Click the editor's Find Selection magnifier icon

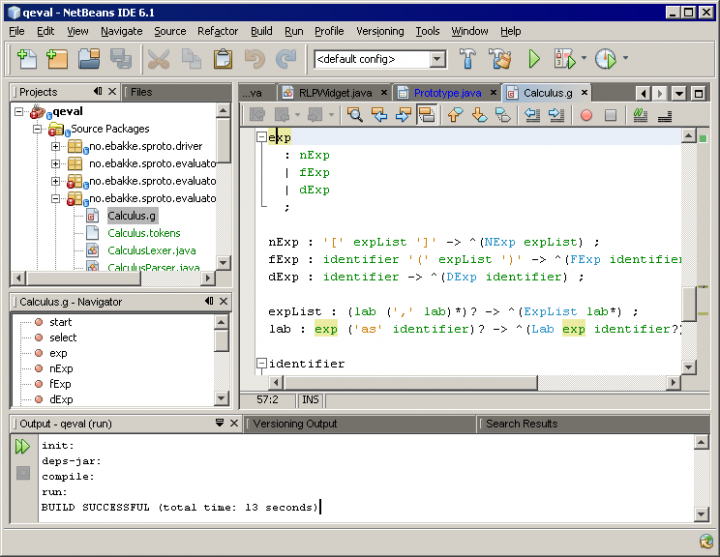[354, 115]
